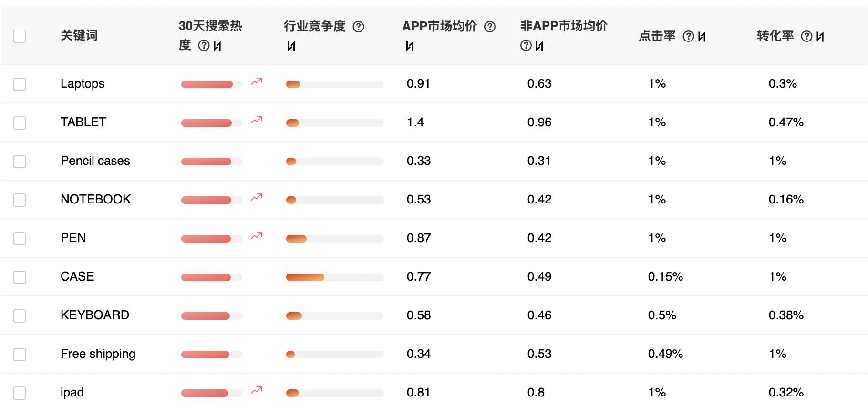Check the box for the KEYBOARD keyword
868x406 pixels.
tap(20, 316)
